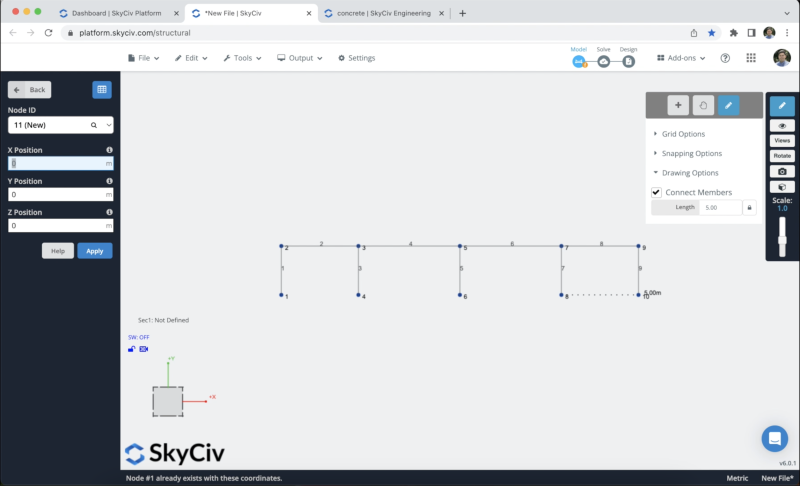Focus the X Position input field
This screenshot has height=486, width=800.
60,163
